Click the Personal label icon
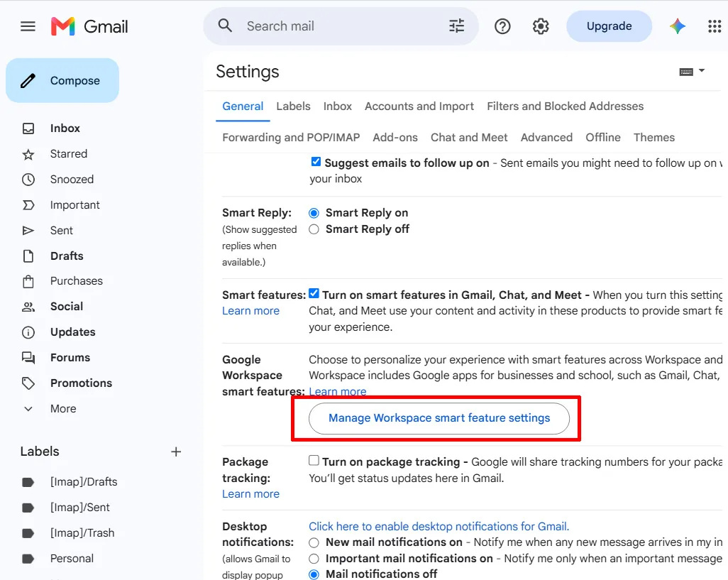The width and height of the screenshot is (728, 580). [x=28, y=559]
